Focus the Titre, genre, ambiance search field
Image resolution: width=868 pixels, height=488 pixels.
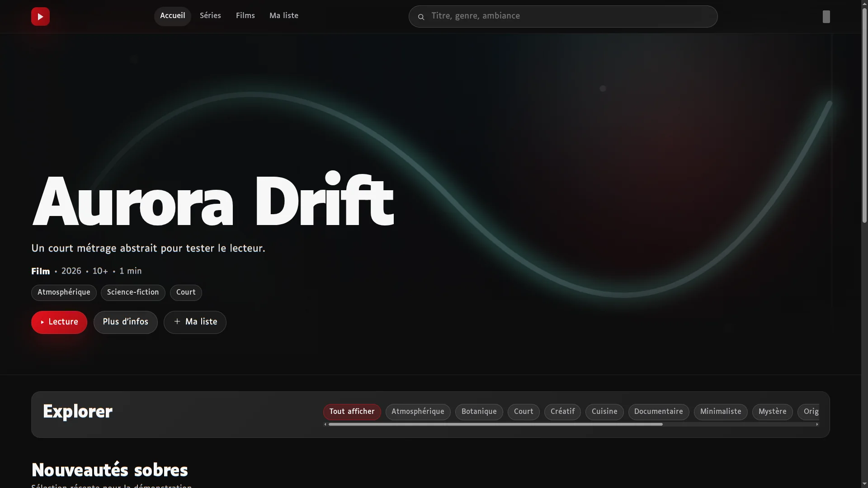click(x=563, y=17)
